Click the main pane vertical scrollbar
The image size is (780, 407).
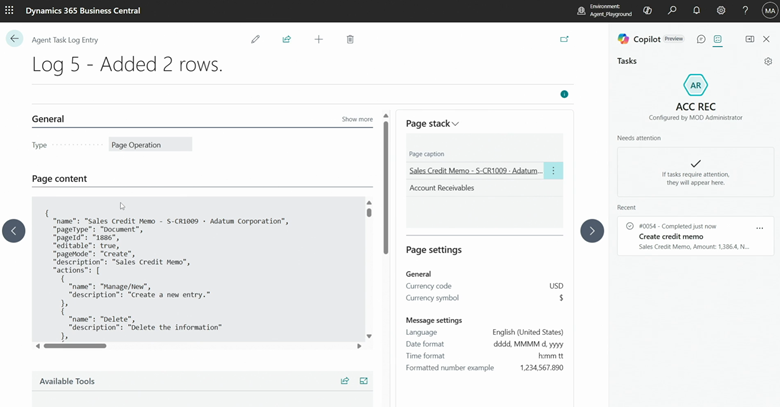pos(386,188)
